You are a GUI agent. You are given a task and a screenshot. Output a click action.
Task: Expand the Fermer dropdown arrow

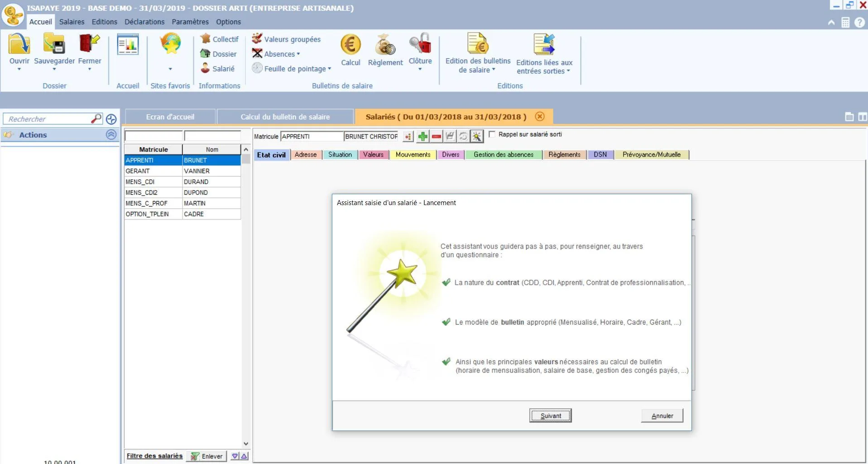click(90, 69)
